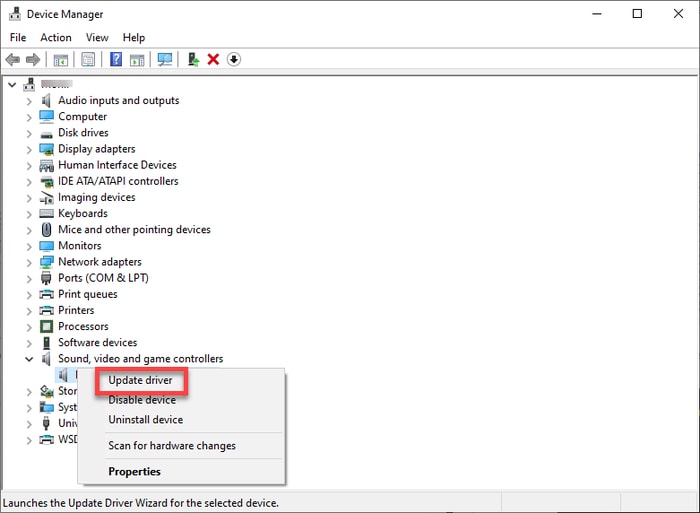Click the Action pane toolbar icon

[x=137, y=59]
